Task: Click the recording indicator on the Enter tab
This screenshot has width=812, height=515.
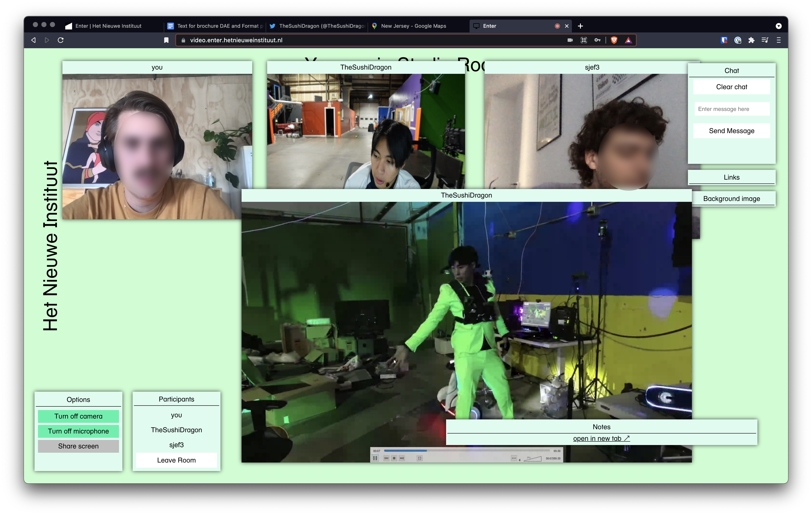Action: pyautogui.click(x=557, y=26)
